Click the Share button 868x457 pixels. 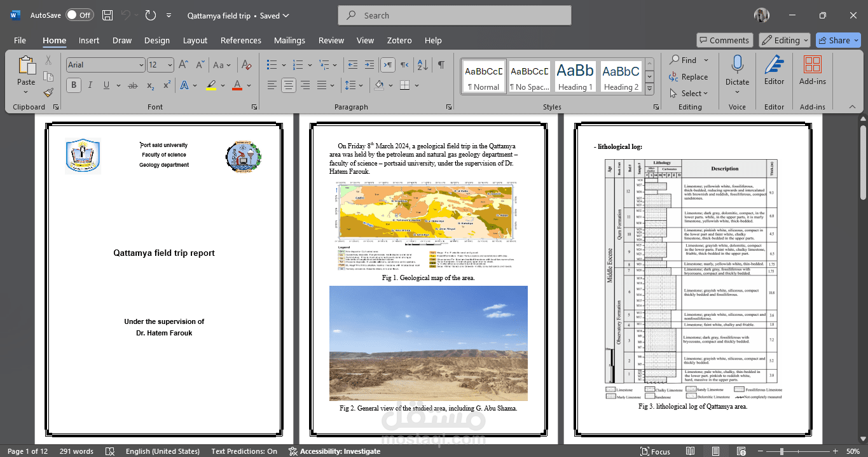click(x=838, y=40)
